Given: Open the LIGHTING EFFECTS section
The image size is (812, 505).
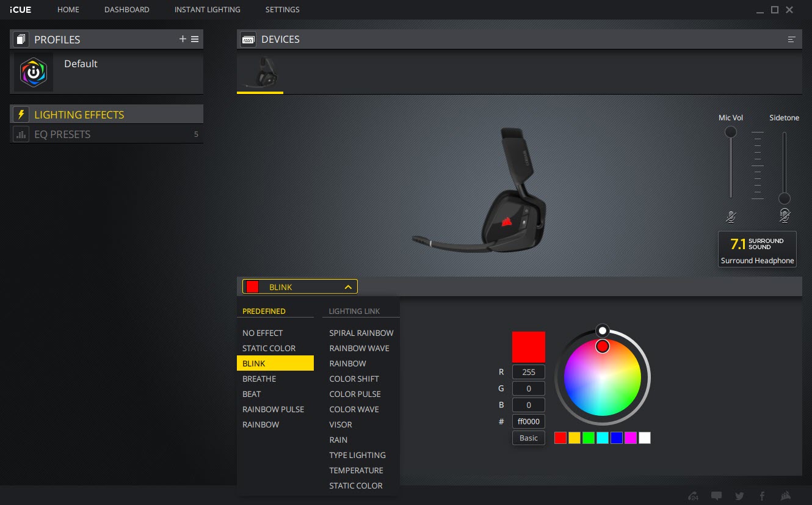Looking at the screenshot, I should [107, 115].
